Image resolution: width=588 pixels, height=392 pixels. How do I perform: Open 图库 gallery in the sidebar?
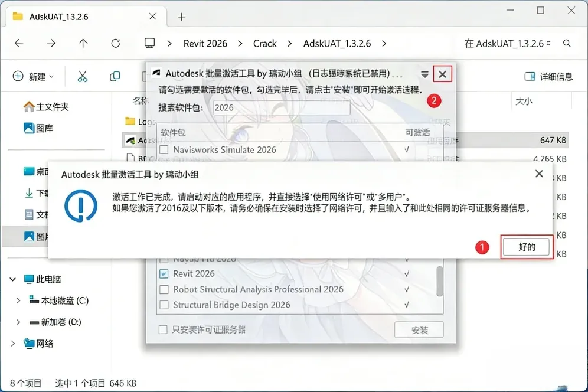(38, 128)
